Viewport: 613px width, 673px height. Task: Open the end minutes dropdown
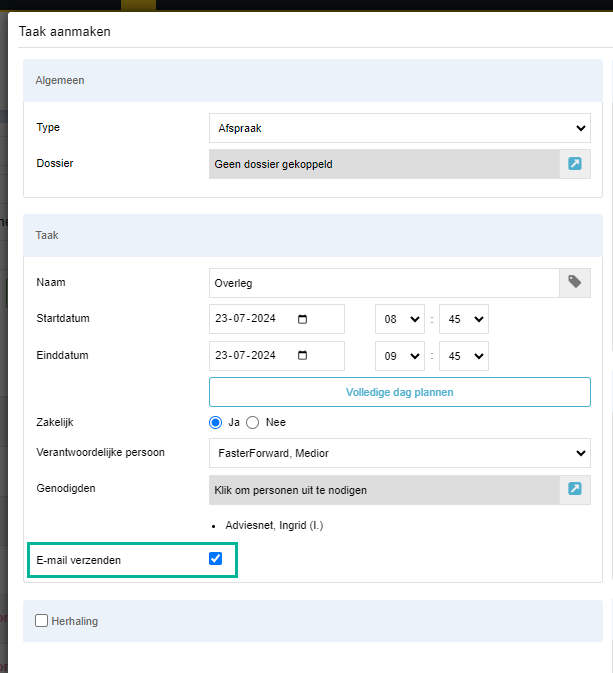(x=464, y=356)
